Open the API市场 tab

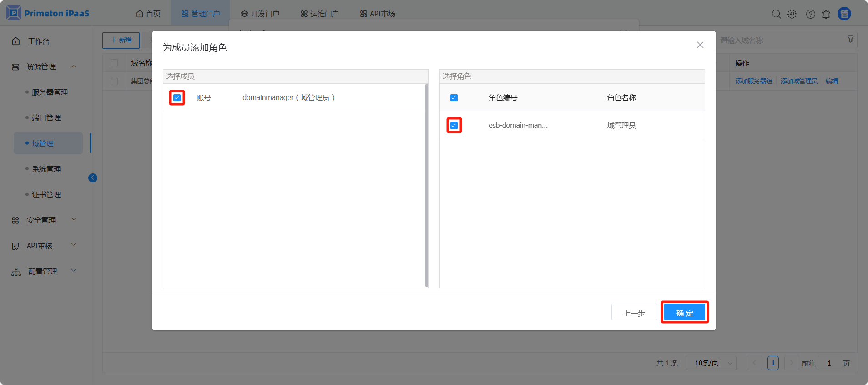click(378, 14)
